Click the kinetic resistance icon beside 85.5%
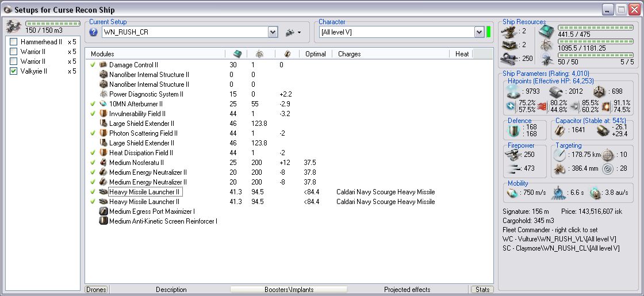 pos(574,106)
